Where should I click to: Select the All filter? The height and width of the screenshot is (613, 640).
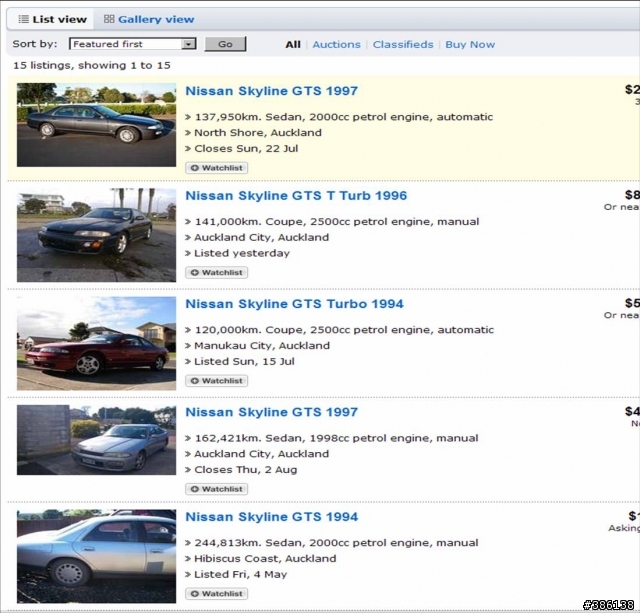point(293,44)
